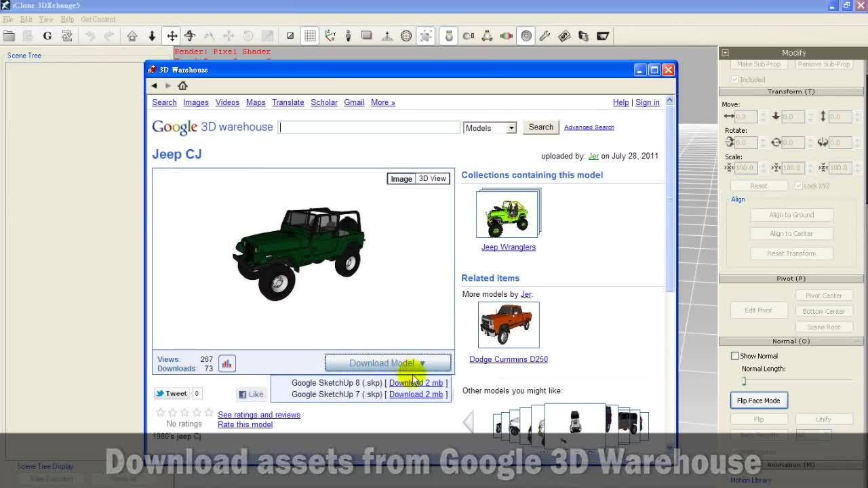The height and width of the screenshot is (488, 868).
Task: Open the Help menu in menu bar
Action: coord(67,20)
